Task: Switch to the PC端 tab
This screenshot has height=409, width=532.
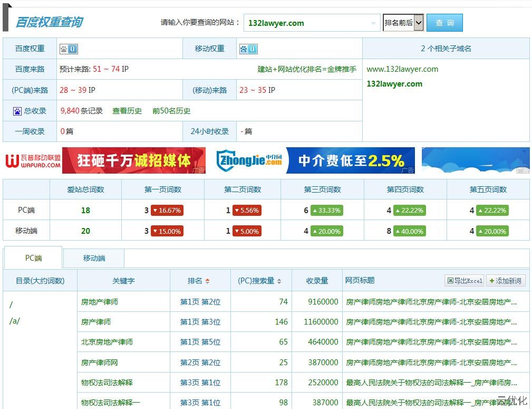Action: pos(33,258)
